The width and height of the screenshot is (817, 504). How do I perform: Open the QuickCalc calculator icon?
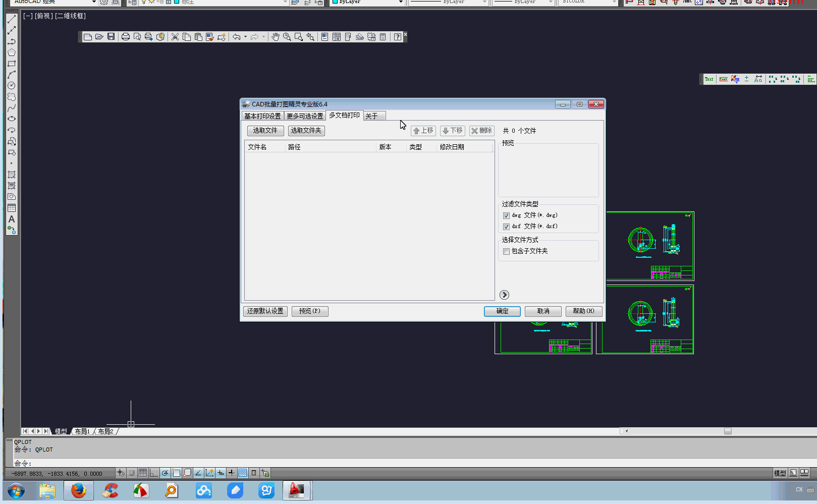[x=383, y=37]
